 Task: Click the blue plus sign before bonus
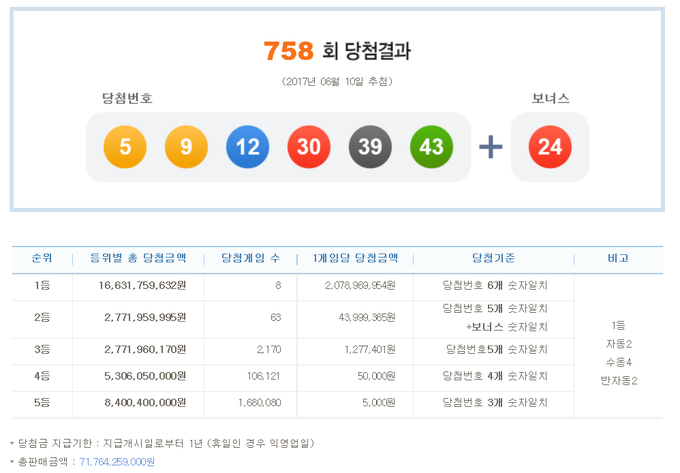coord(490,147)
